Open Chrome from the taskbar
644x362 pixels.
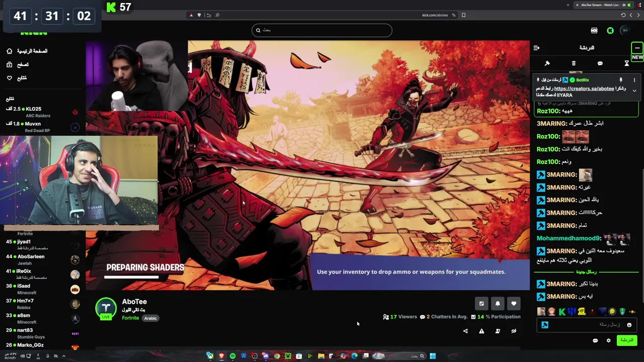[x=277, y=356]
